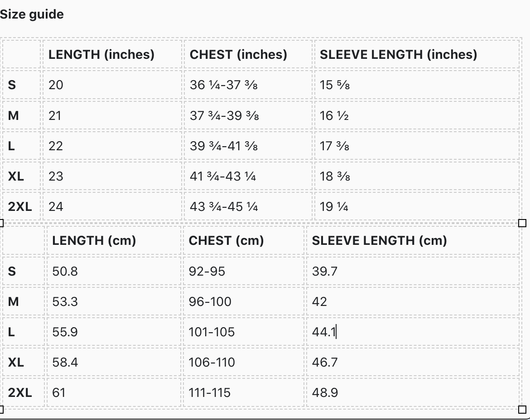Screen dimensions: 530x420
Task: Select the SLEEVE LENGTH (inches) header cell
Action: [x=417, y=54]
